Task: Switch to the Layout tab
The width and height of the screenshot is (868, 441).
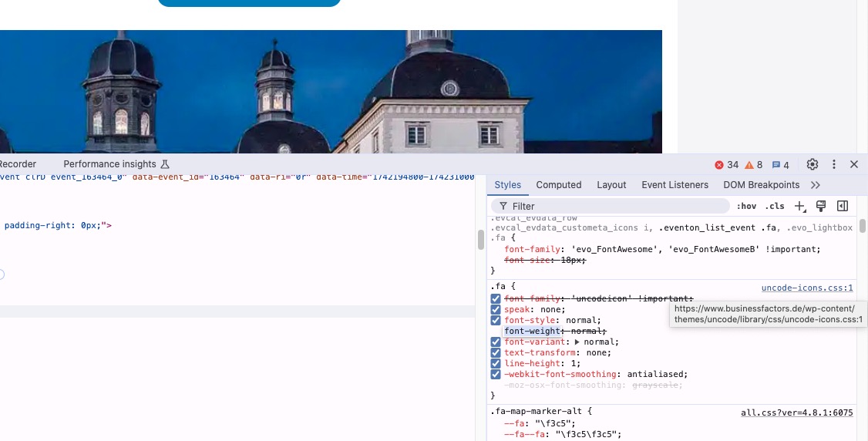Action: [x=611, y=185]
